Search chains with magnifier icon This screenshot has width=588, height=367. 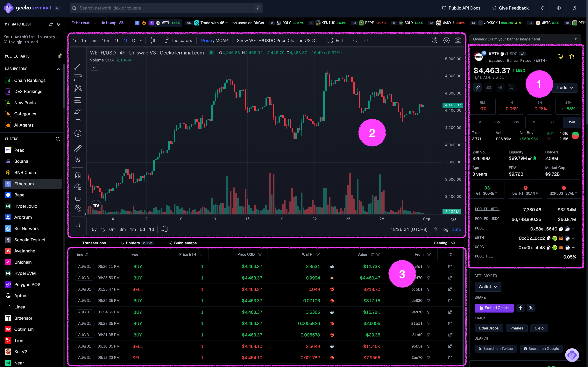pyautogui.click(x=58, y=139)
